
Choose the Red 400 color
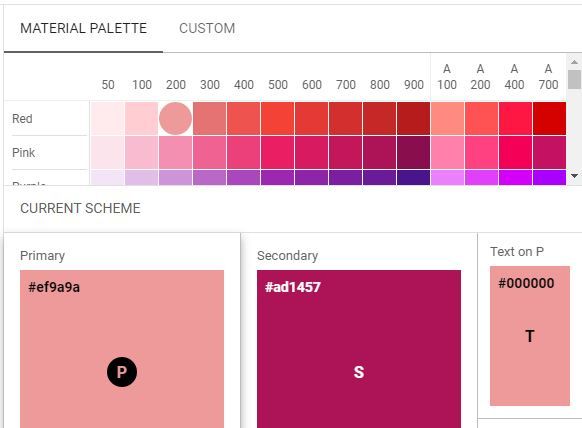pyautogui.click(x=243, y=118)
